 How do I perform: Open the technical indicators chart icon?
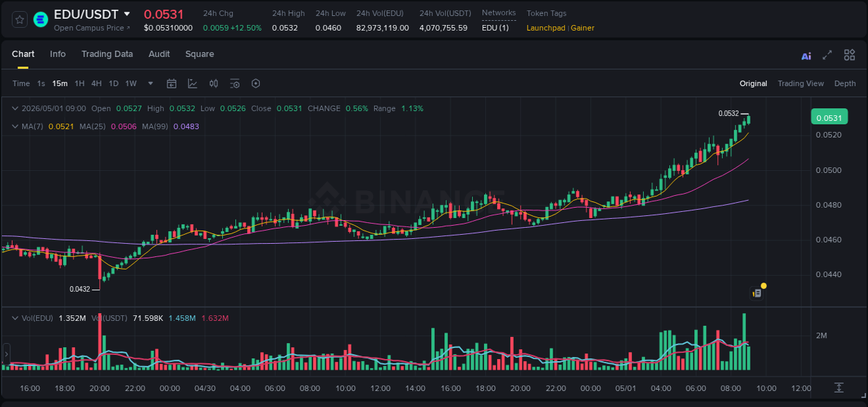(x=192, y=83)
